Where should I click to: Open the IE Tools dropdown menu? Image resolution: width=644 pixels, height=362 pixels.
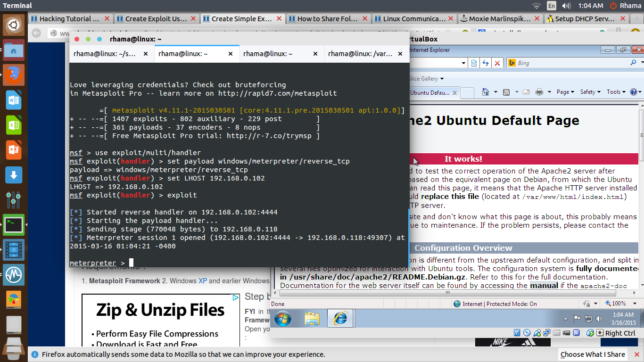(616, 92)
